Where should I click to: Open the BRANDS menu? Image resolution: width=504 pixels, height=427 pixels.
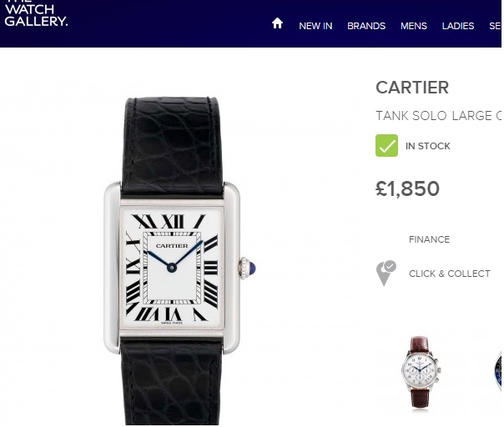pyautogui.click(x=366, y=26)
